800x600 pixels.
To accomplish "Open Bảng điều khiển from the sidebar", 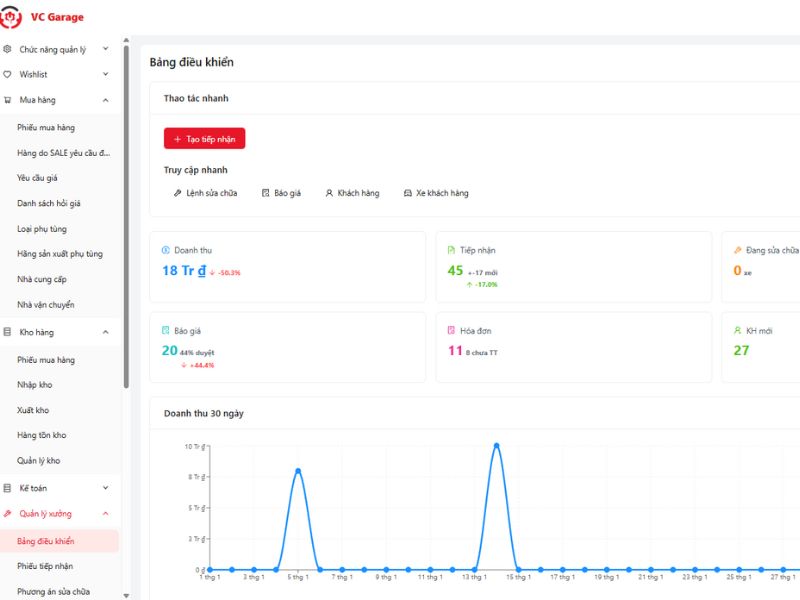I will (47, 539).
